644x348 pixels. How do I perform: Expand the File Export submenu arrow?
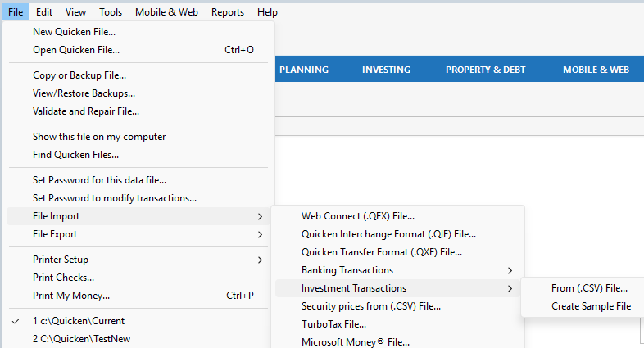[x=260, y=234]
